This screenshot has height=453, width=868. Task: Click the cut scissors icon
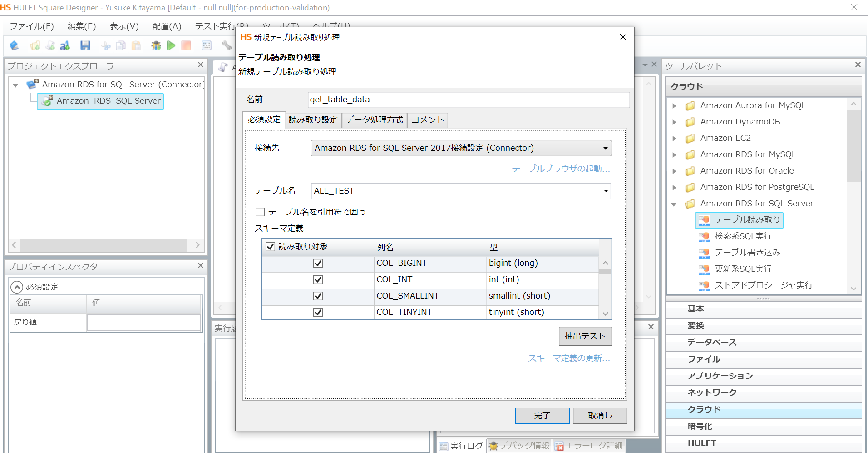pos(106,45)
